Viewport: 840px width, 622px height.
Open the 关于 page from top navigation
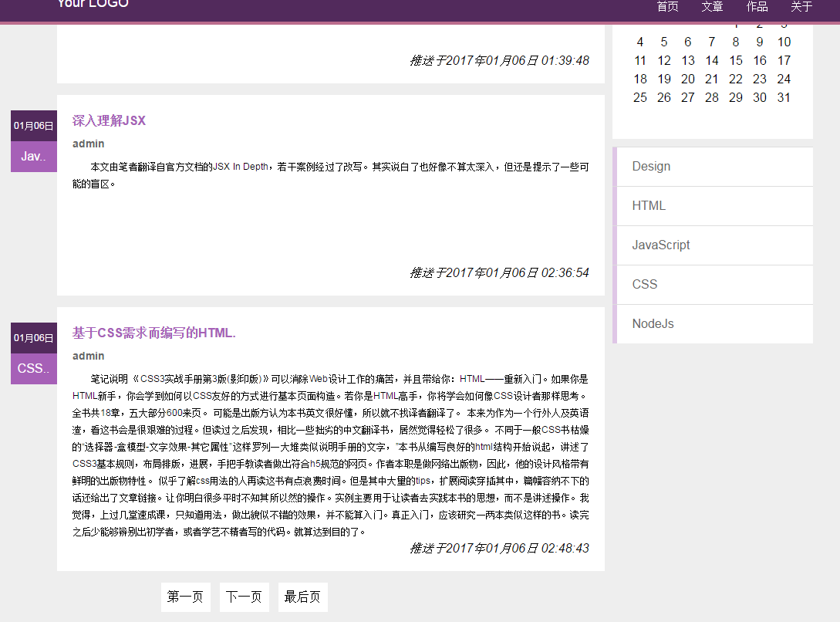[801, 7]
